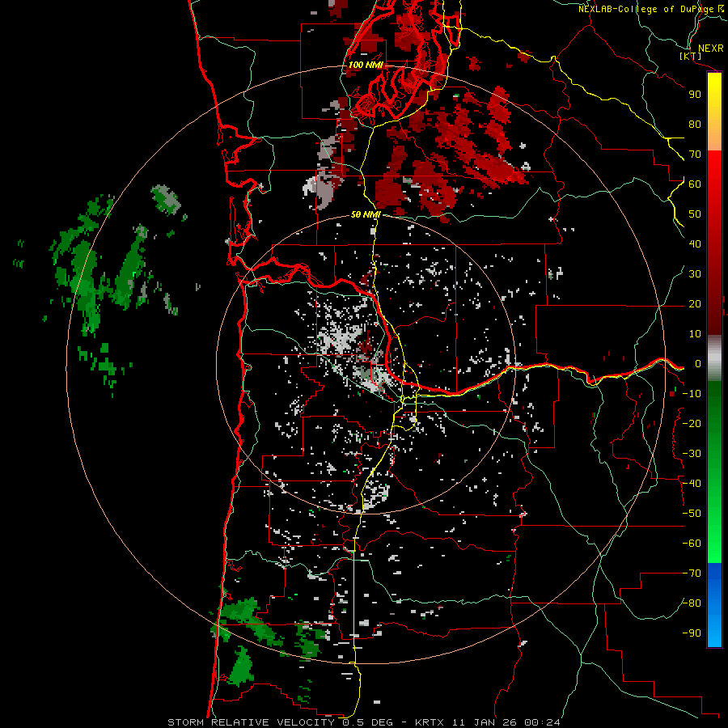Select the -10 value on velocity scale
This screenshot has height=728, width=728.
[x=692, y=394]
